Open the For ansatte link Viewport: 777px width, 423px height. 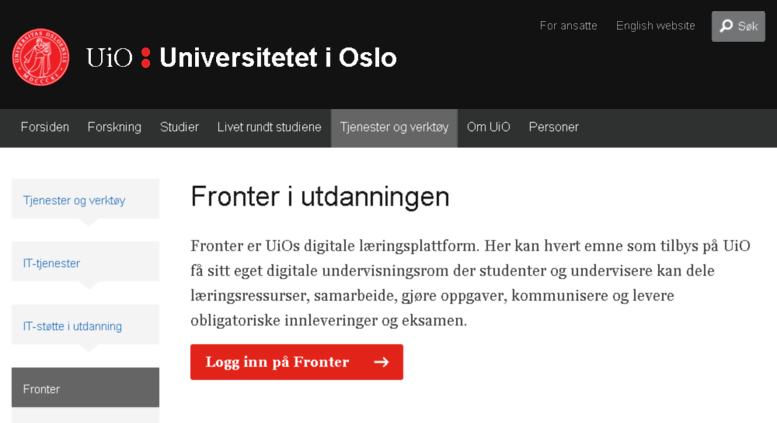pyautogui.click(x=568, y=26)
